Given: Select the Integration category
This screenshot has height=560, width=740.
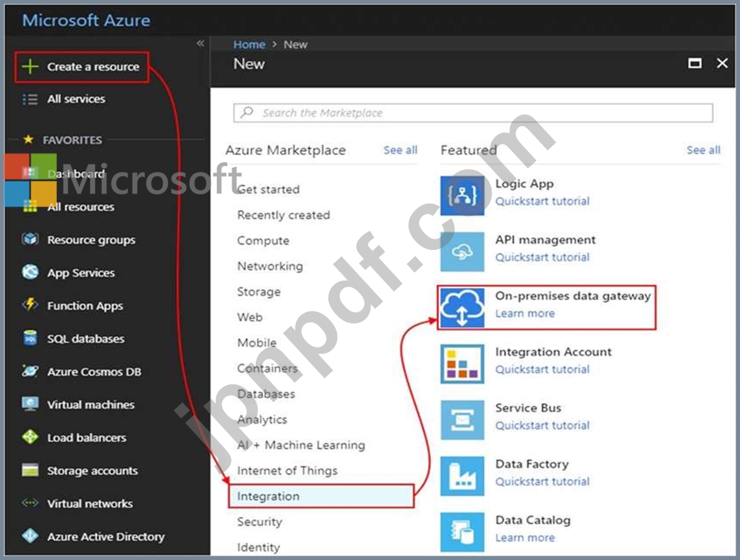Looking at the screenshot, I should coord(321,496).
